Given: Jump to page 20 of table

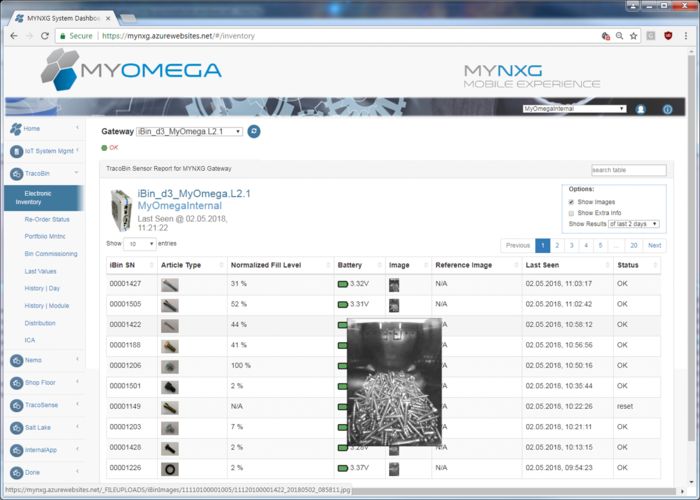Looking at the screenshot, I should tap(633, 246).
